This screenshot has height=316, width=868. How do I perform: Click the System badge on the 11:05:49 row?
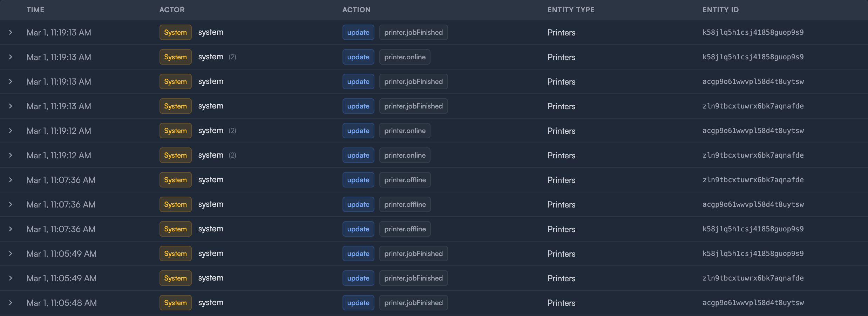175,254
